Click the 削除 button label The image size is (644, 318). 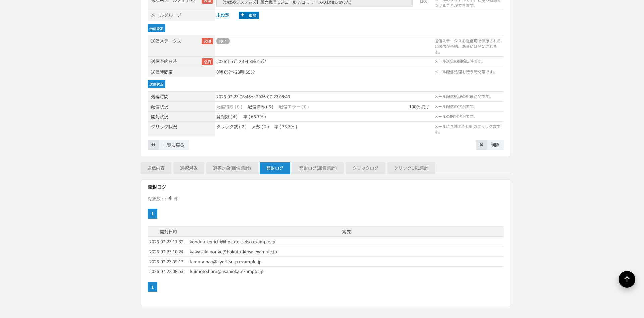coord(495,145)
